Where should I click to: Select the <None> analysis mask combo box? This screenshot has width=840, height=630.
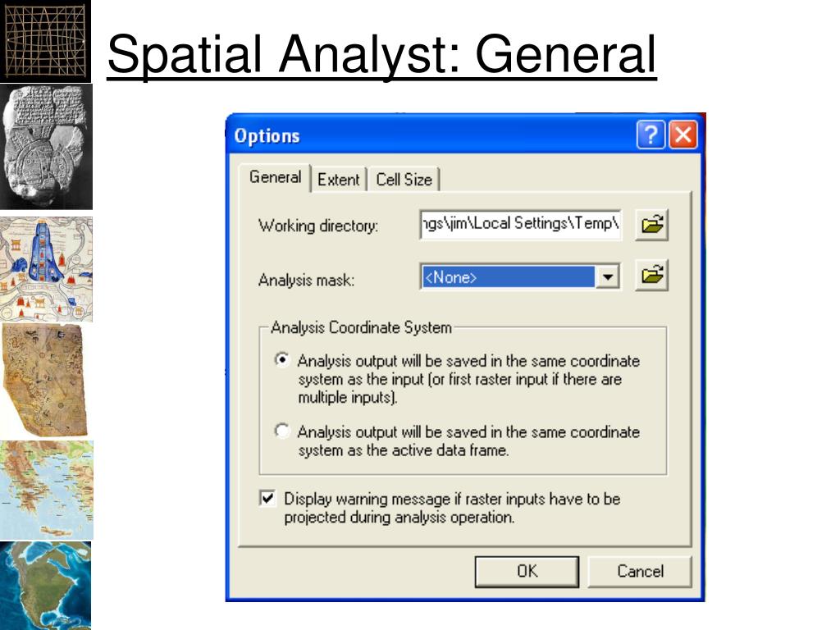pos(520,277)
